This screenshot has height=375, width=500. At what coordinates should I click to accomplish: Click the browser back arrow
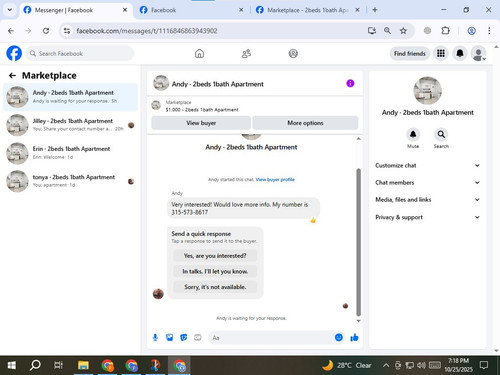click(x=11, y=31)
